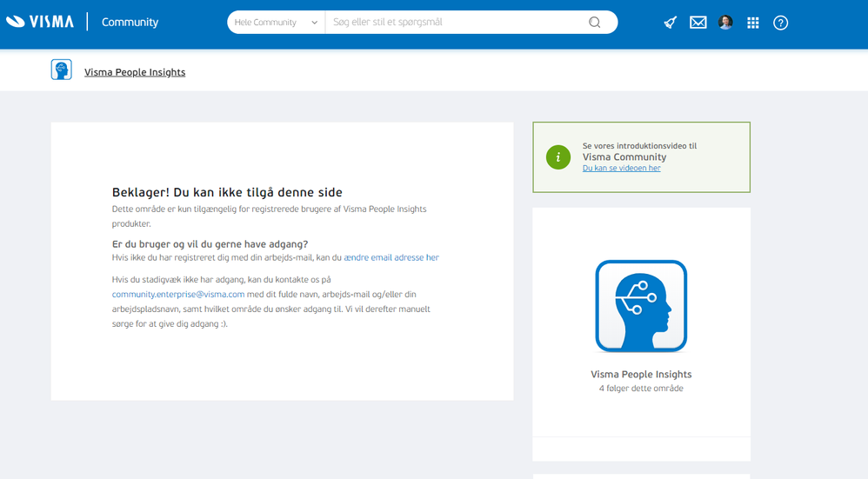Open the Community header title link

(130, 22)
